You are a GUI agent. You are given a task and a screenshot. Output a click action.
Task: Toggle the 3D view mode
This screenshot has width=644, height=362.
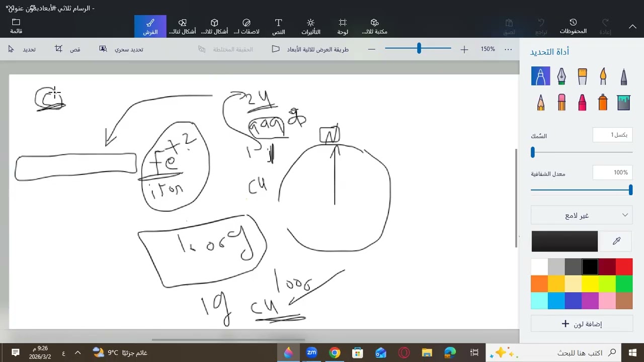(x=310, y=49)
